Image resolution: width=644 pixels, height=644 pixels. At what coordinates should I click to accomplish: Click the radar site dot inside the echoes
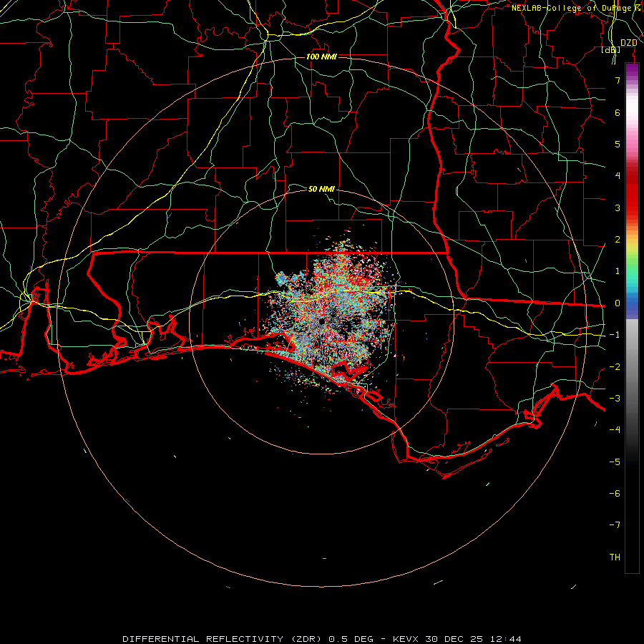pos(322,321)
